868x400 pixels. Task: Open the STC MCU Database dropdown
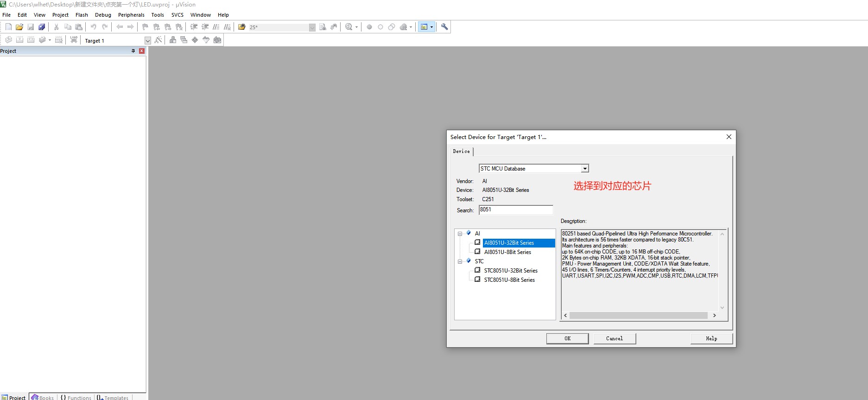585,169
